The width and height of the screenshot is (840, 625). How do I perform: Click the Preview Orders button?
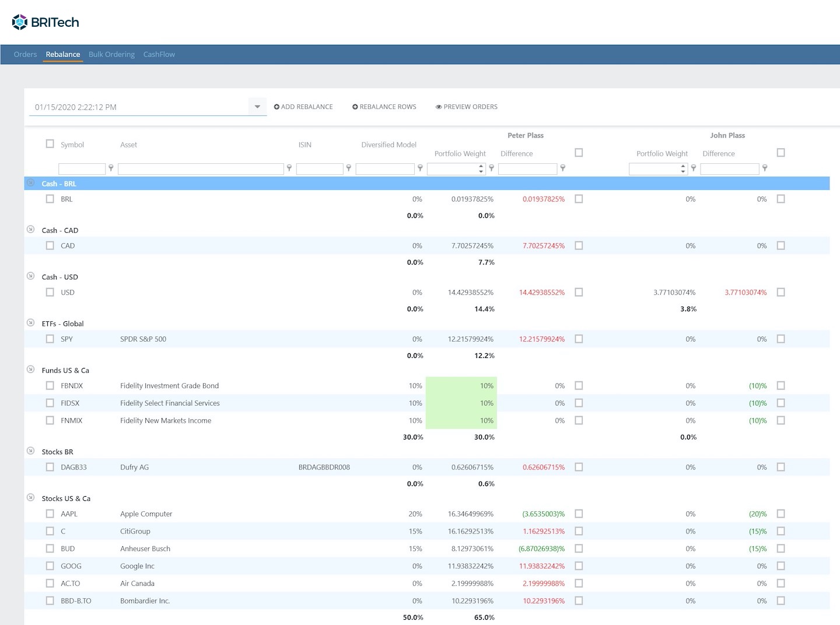coord(467,107)
